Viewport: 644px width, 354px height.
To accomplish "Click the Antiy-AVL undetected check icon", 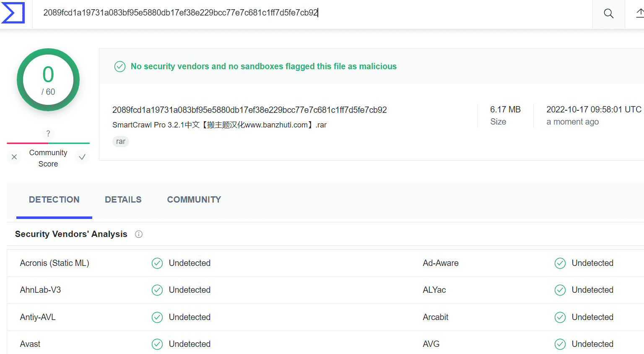I will point(157,317).
